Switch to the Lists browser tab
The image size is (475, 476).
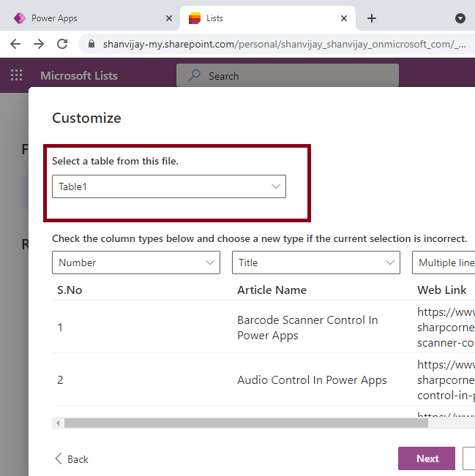point(263,18)
